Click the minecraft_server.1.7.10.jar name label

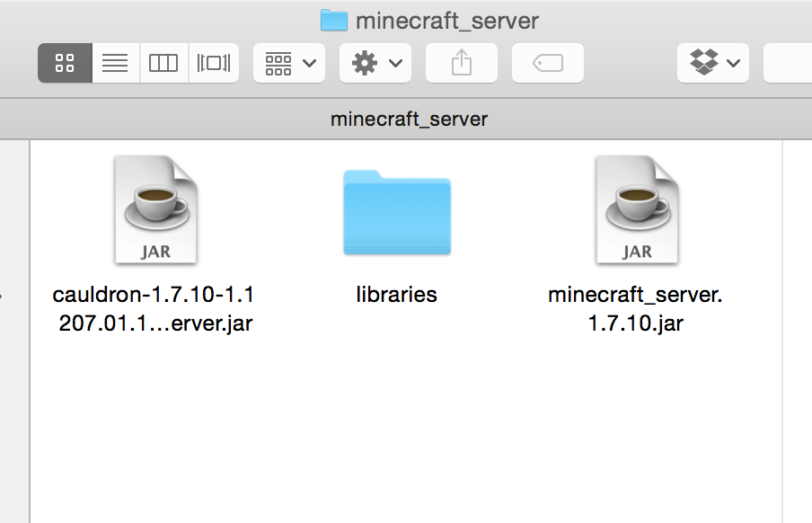(x=635, y=309)
